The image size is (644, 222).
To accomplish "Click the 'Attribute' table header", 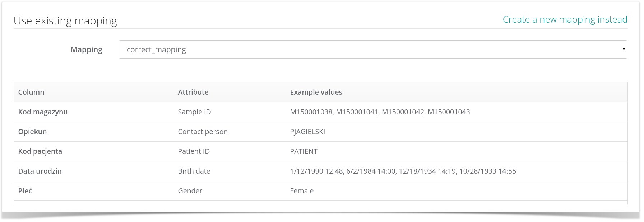I will click(x=193, y=92).
